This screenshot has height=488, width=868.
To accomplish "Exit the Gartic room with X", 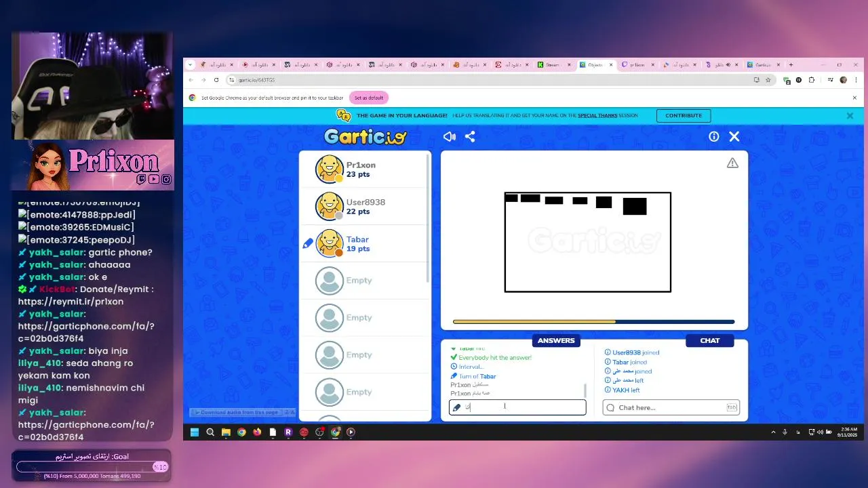I will pos(734,137).
